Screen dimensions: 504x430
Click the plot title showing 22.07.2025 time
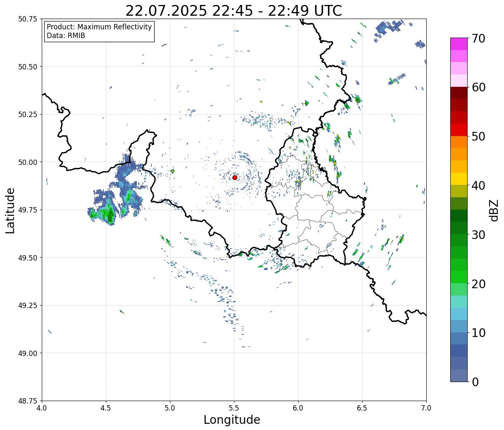coord(234,11)
